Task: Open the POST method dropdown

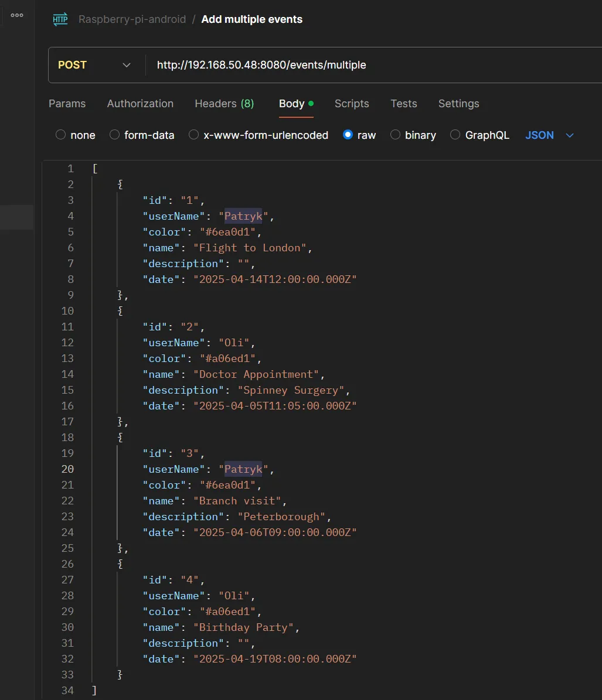Action: point(95,65)
